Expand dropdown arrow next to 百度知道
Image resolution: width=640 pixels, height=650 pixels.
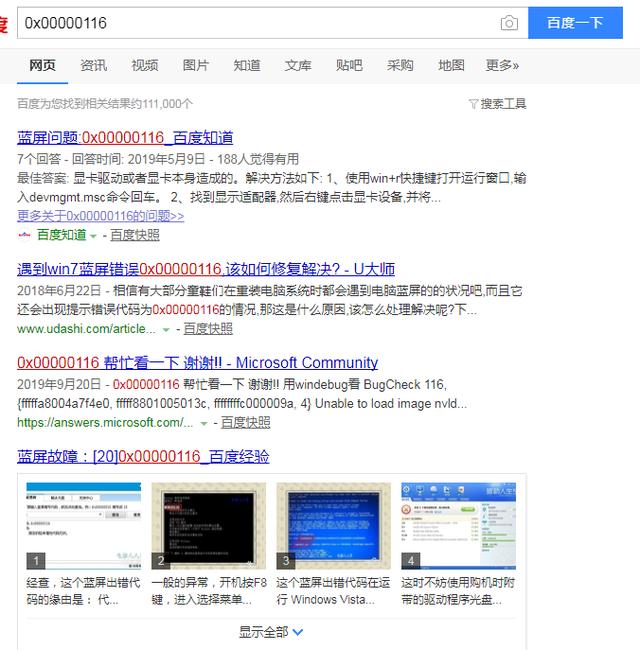coord(94,236)
